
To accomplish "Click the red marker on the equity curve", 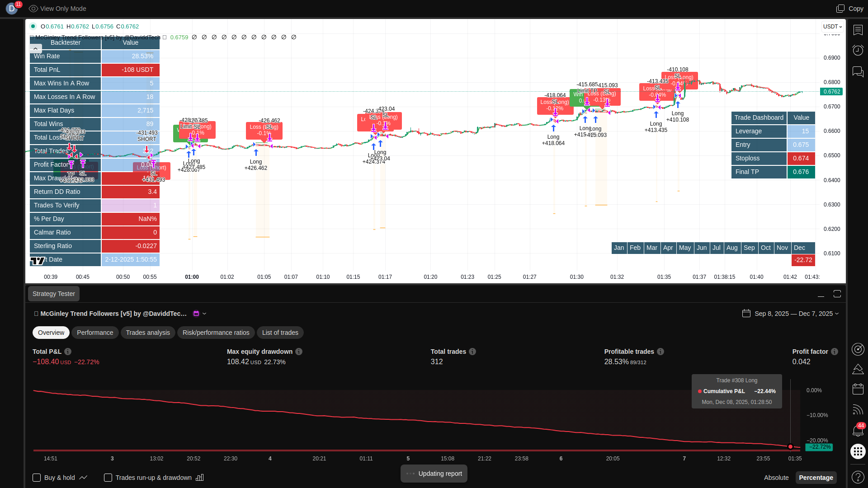I will point(790,446).
